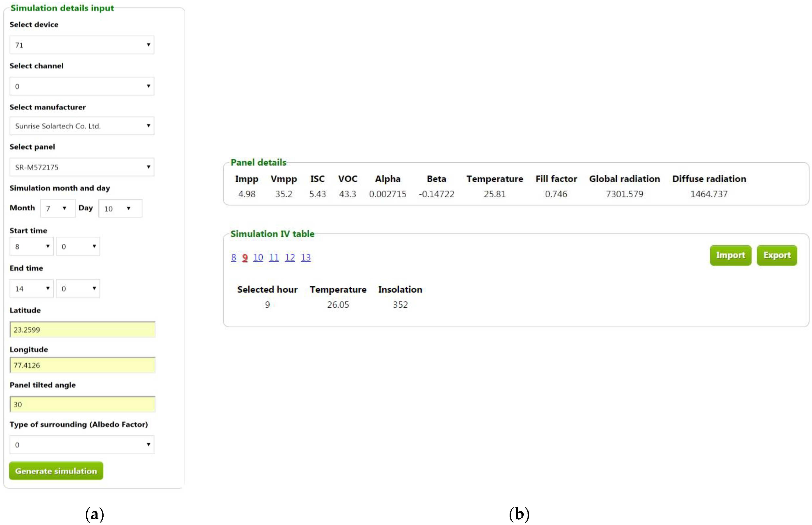The height and width of the screenshot is (525, 812).
Task: Open the simulation Day dropdown
Action: point(120,208)
